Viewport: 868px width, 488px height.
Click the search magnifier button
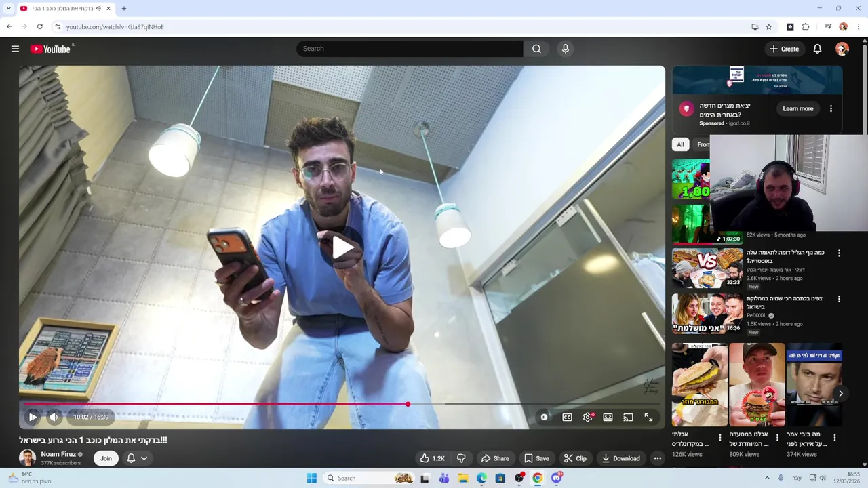pyautogui.click(x=536, y=49)
